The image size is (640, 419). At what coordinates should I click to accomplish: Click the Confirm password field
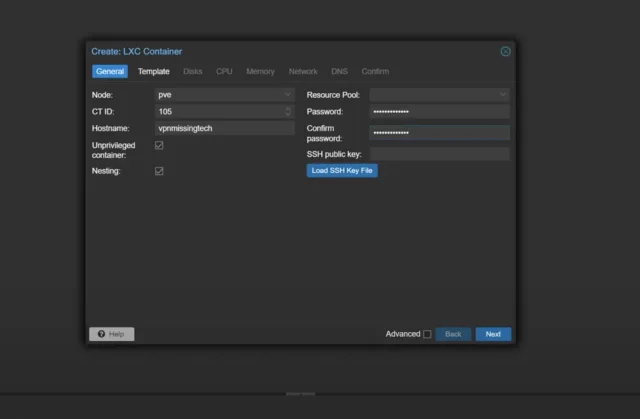pyautogui.click(x=439, y=132)
